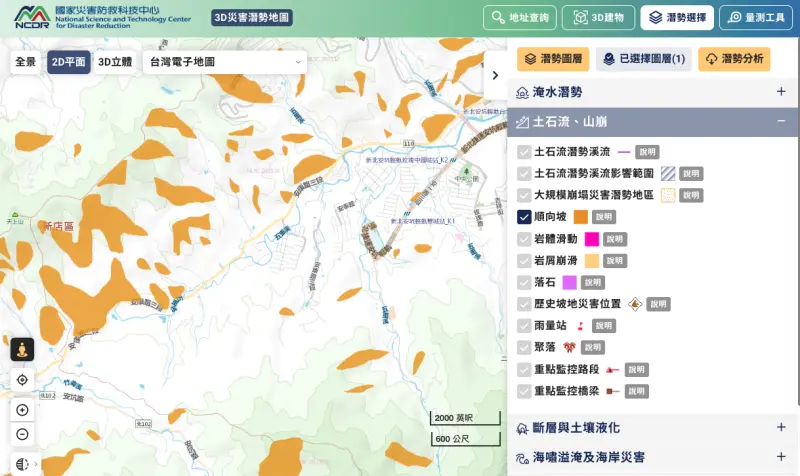Click the street view person icon

(22, 349)
